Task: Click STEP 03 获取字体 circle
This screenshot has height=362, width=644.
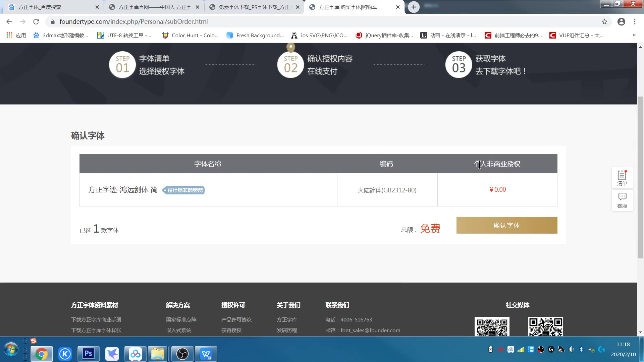Action: (459, 64)
